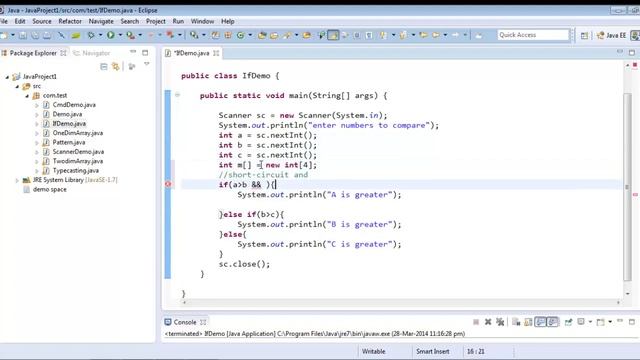640x360 pixels.
Task: Collapse the src folder node
Action: pos(17,86)
